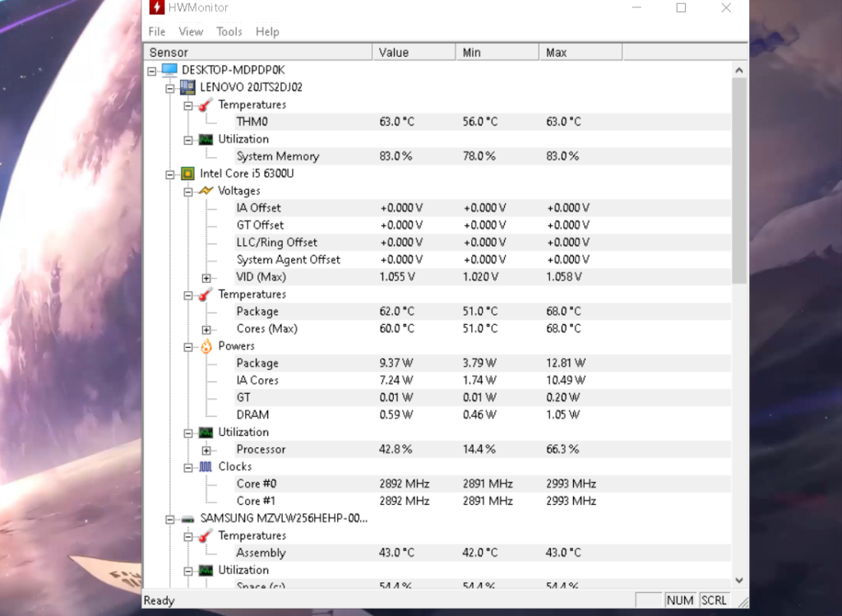Collapse the Utilization group above the Processor row
Screen dimensions: 842x616
(x=188, y=433)
